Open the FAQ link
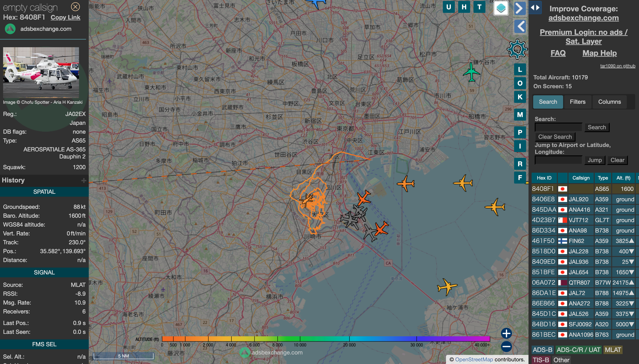The width and height of the screenshot is (639, 364). (x=558, y=53)
